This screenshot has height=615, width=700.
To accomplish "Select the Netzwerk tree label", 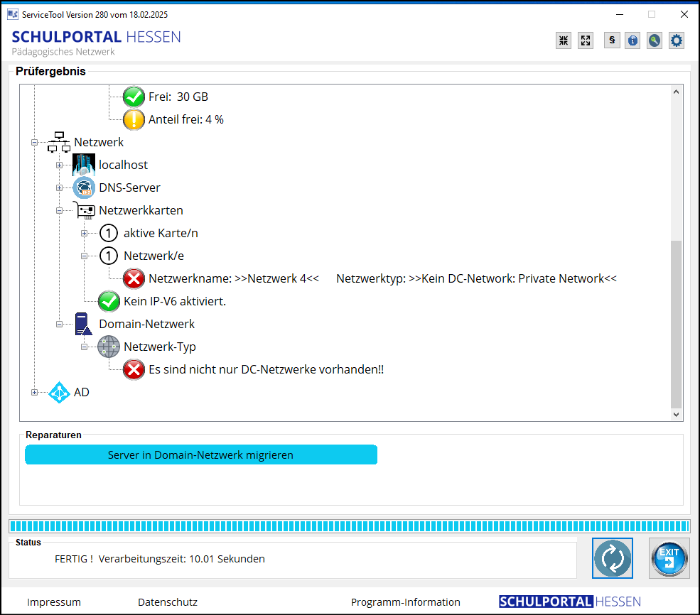I will [x=99, y=142].
